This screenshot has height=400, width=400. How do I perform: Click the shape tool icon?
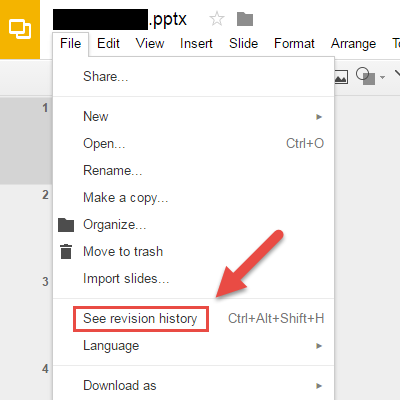[365, 76]
